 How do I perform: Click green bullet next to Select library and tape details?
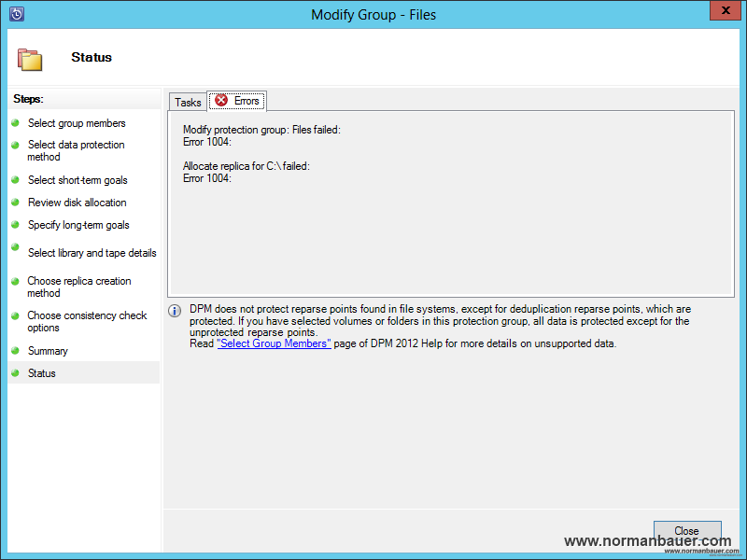[x=15, y=246]
